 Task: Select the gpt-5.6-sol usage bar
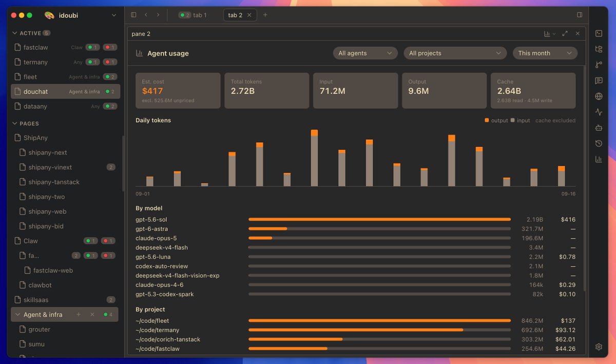coord(379,219)
